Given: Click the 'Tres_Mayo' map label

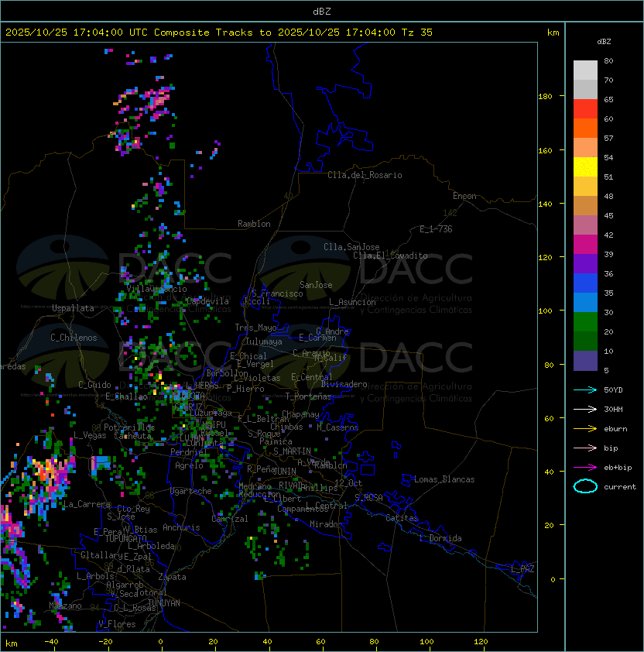Looking at the screenshot, I should [x=255, y=328].
